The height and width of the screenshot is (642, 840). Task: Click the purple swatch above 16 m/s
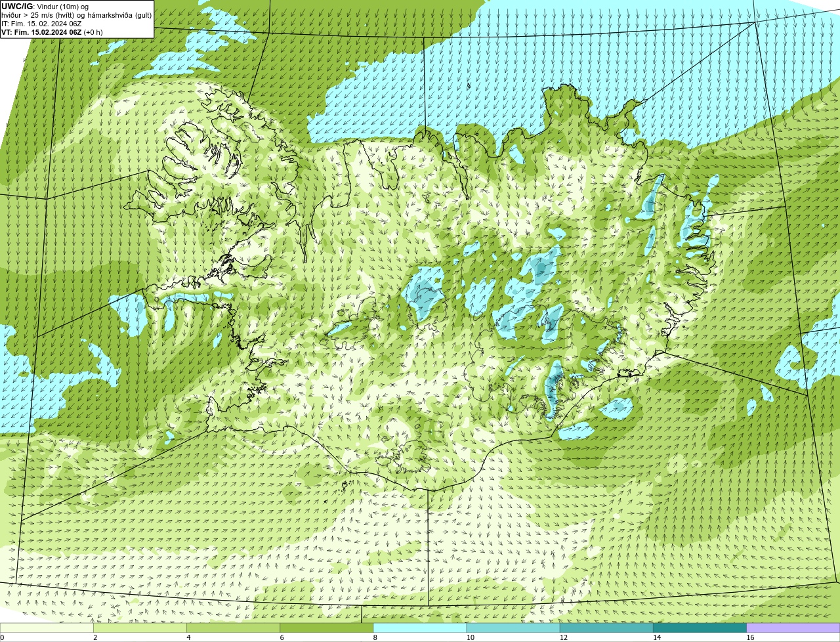coord(793,628)
